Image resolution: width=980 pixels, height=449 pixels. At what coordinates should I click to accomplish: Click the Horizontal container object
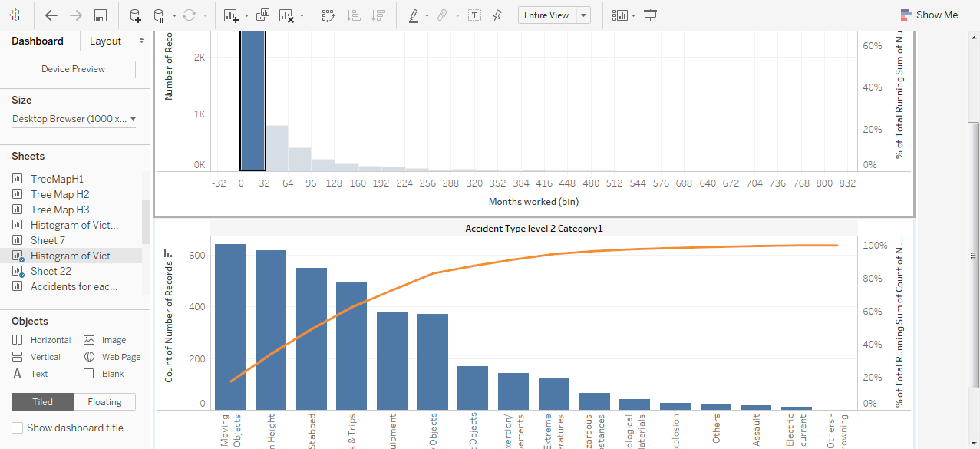point(41,340)
